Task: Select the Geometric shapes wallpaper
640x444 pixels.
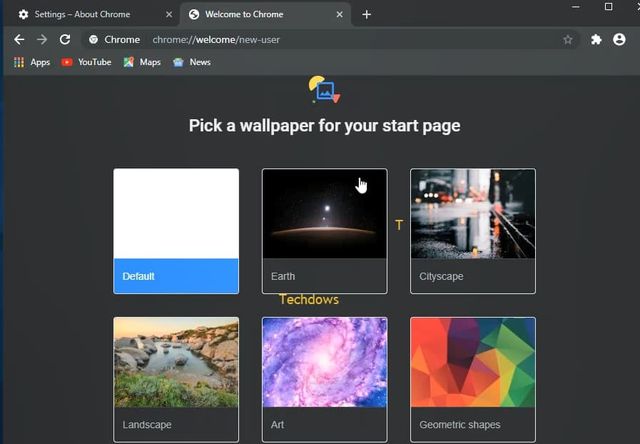Action: click(x=472, y=378)
